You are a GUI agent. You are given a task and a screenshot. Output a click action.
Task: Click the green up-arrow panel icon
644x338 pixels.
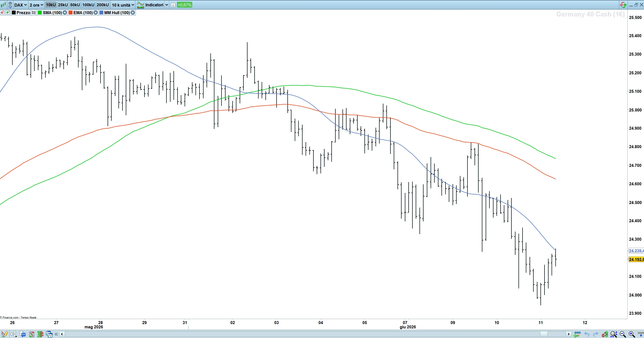pos(8,12)
